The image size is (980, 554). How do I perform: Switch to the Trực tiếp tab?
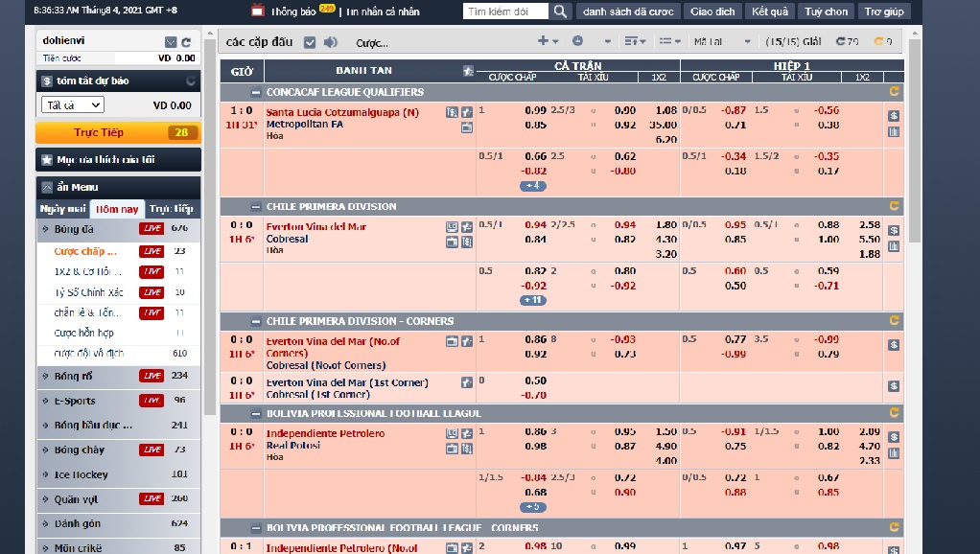172,209
